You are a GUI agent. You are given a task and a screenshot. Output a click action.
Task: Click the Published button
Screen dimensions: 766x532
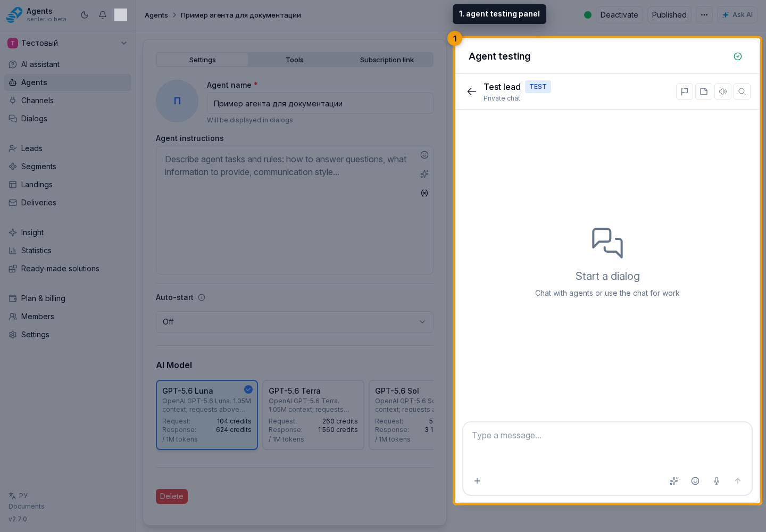669,15
